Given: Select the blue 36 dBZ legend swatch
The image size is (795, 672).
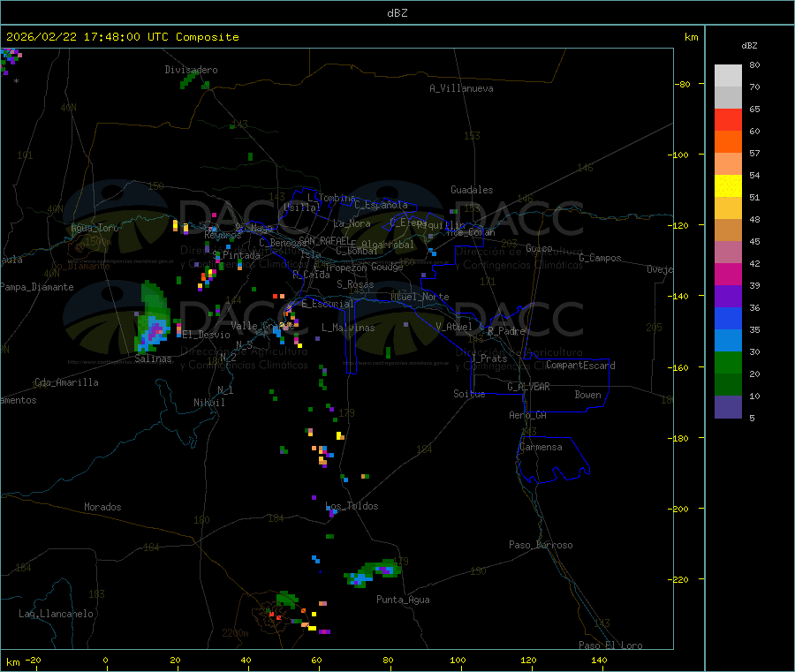Looking at the screenshot, I should pos(728,318).
